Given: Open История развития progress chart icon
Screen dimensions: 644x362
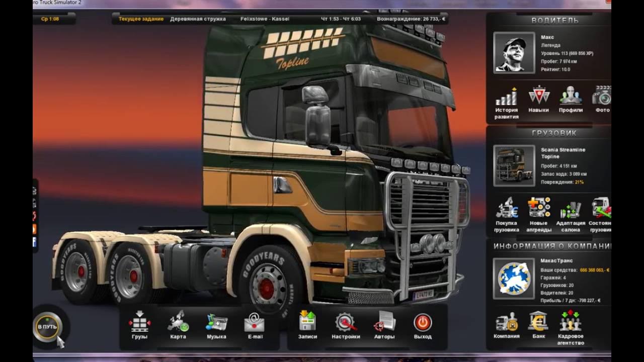Looking at the screenshot, I should 506,96.
